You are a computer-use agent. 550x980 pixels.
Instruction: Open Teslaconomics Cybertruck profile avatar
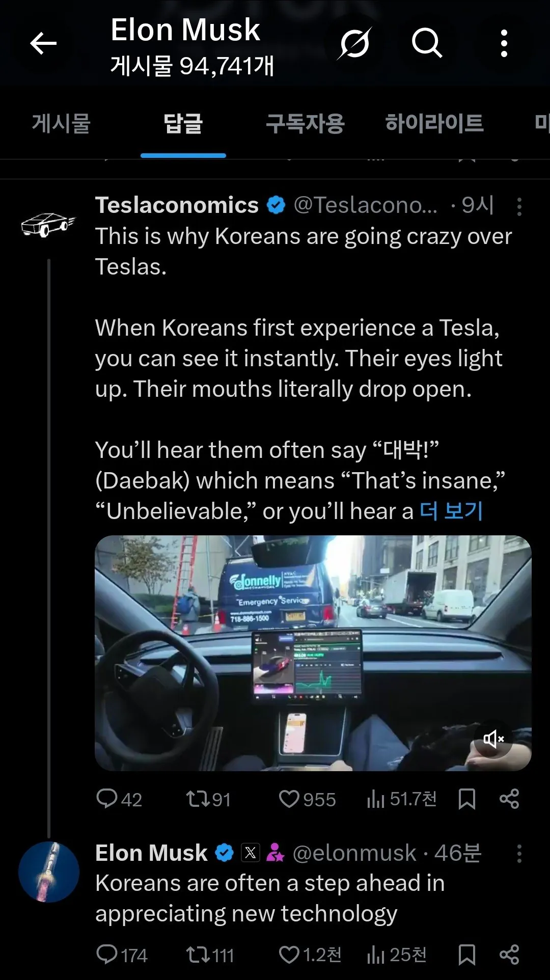pyautogui.click(x=48, y=225)
